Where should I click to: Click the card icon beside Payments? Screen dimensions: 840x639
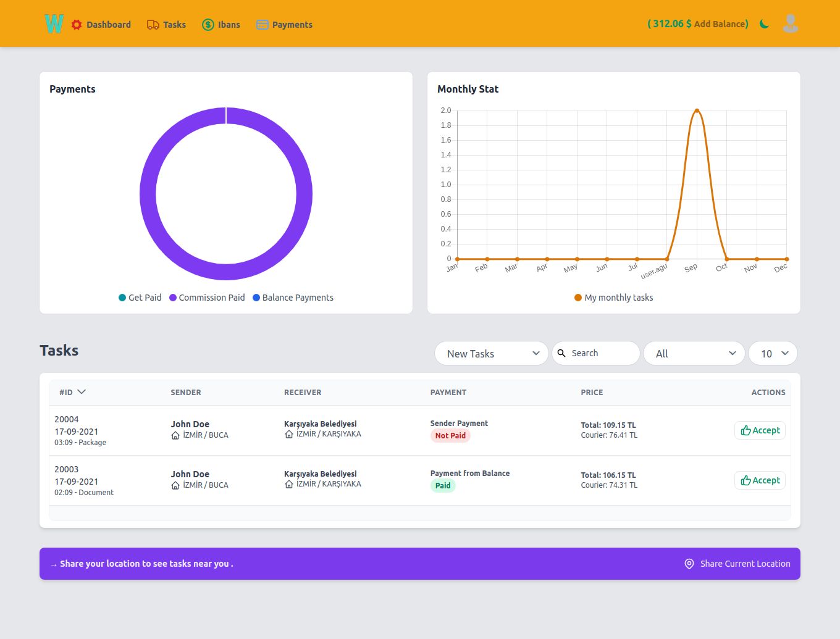tap(262, 25)
